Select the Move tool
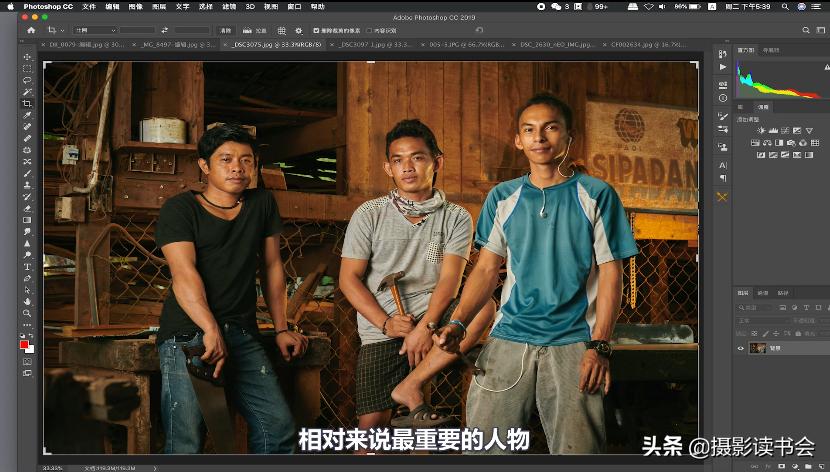The width and height of the screenshot is (830, 472). pyautogui.click(x=27, y=57)
